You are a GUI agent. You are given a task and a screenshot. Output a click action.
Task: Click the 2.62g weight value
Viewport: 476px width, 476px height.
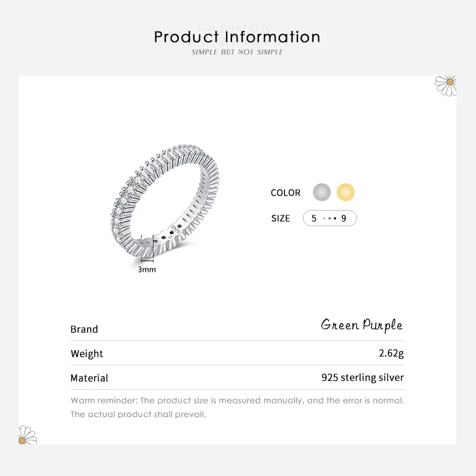391,353
